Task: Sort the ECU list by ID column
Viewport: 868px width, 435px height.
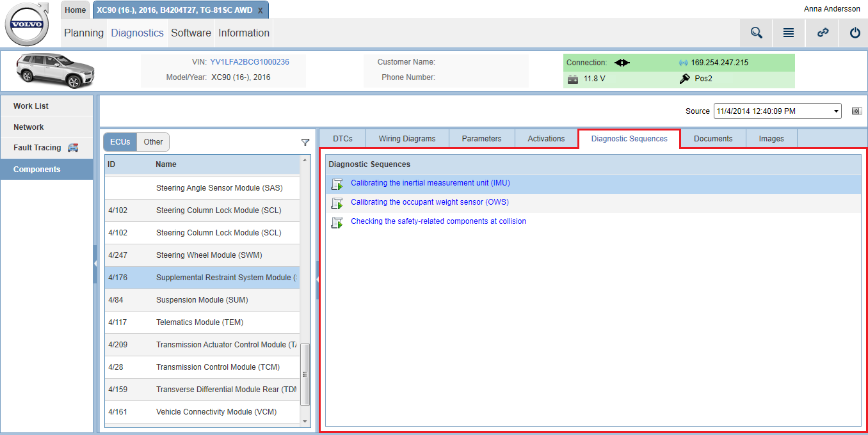Action: click(x=111, y=164)
